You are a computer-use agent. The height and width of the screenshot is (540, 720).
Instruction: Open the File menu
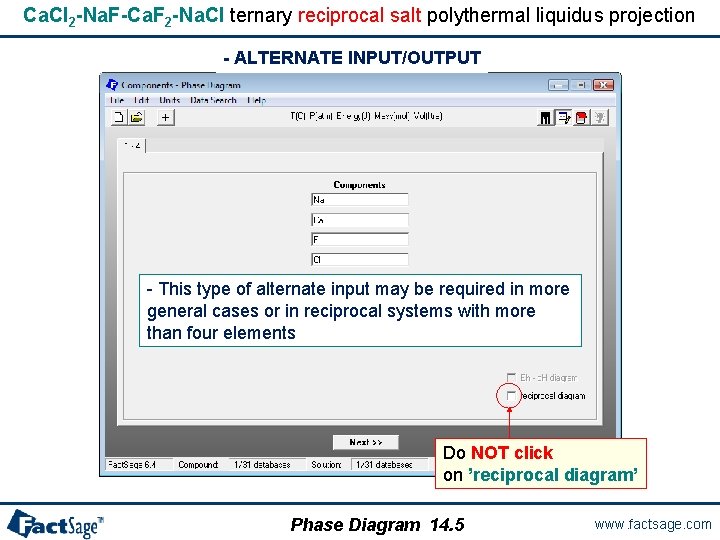coord(117,100)
